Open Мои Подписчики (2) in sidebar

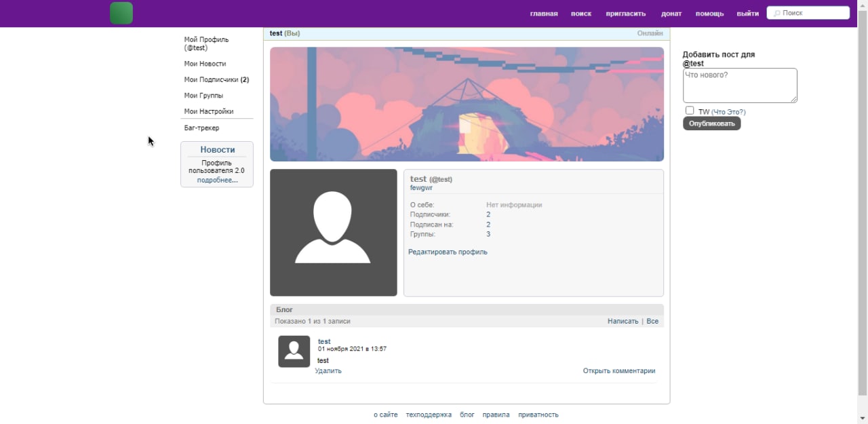point(216,80)
